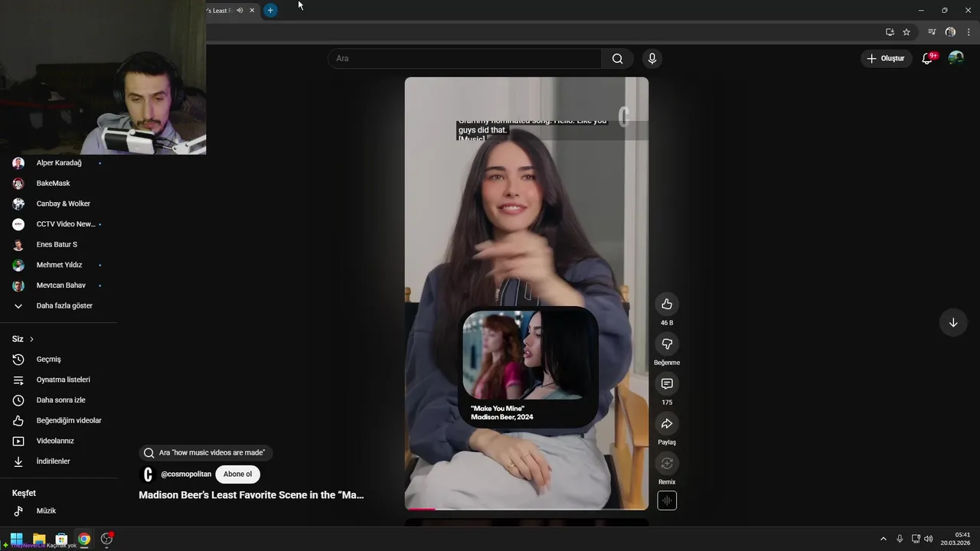The width and height of the screenshot is (980, 551).
Task: Install app via address bar install icon
Action: point(890,32)
